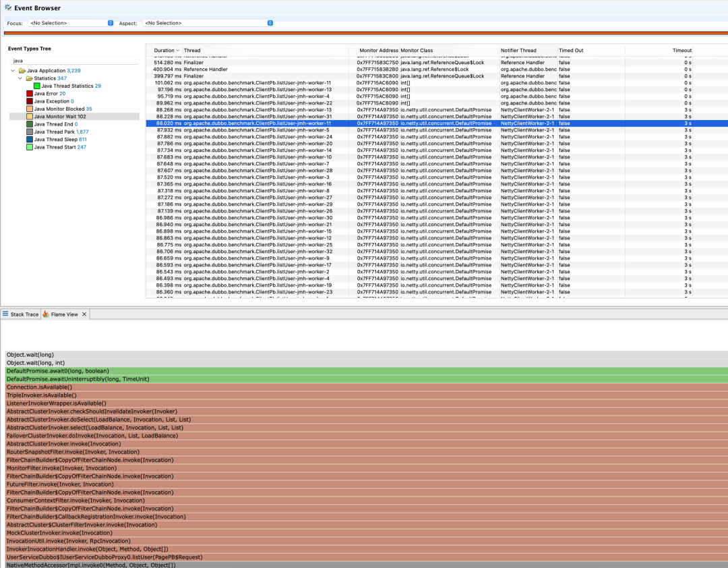728x568 pixels.
Task: Collapse the Statistics tree node
Action: click(x=20, y=78)
